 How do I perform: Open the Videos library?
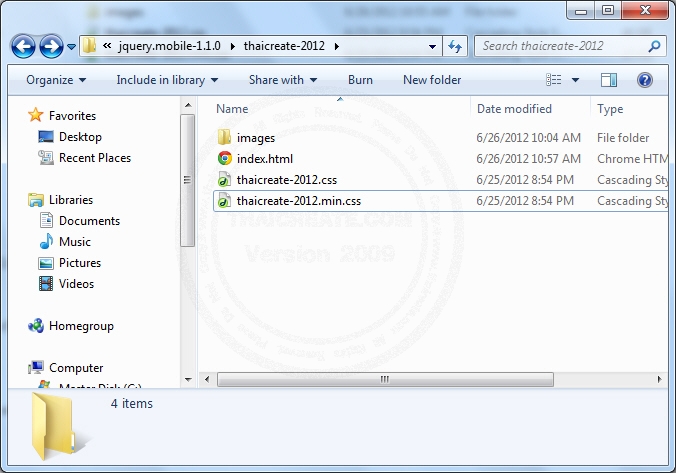(x=76, y=284)
